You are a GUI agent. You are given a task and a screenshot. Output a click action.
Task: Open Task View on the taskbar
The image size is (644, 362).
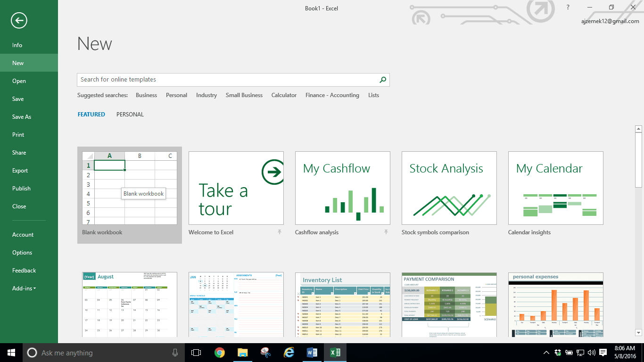pyautogui.click(x=196, y=353)
